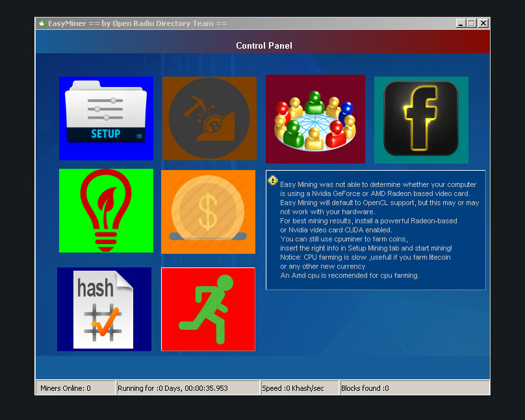Click the Speed :0 Khash/sec status field
This screenshot has width=525, height=420.
(300, 388)
